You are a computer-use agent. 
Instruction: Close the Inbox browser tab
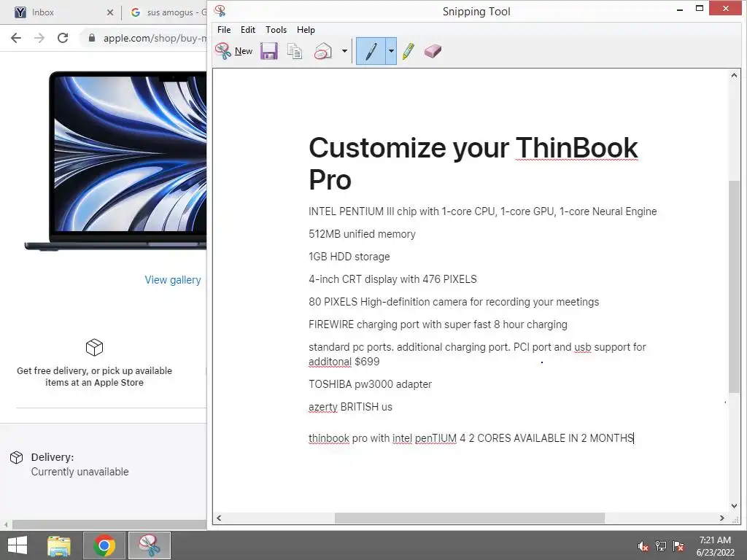pos(110,12)
